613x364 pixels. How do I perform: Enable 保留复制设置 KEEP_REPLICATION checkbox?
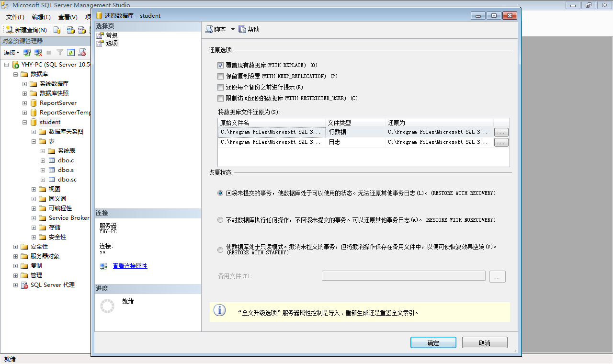coord(221,76)
